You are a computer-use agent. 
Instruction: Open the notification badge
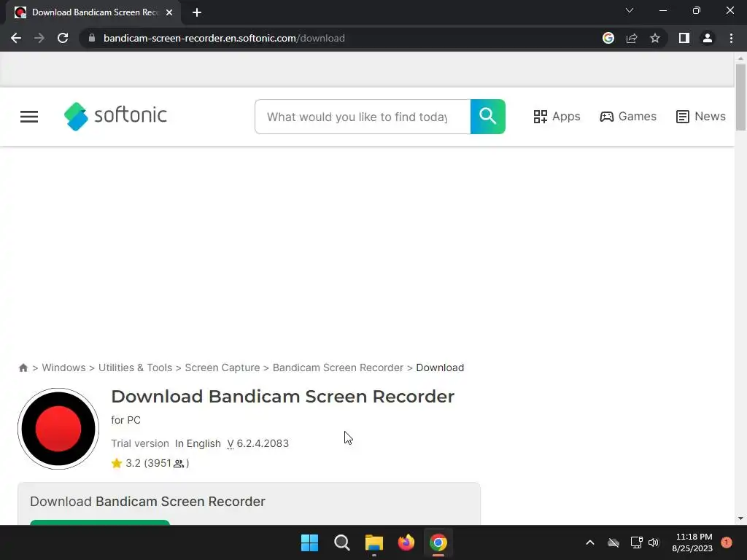pyautogui.click(x=727, y=542)
